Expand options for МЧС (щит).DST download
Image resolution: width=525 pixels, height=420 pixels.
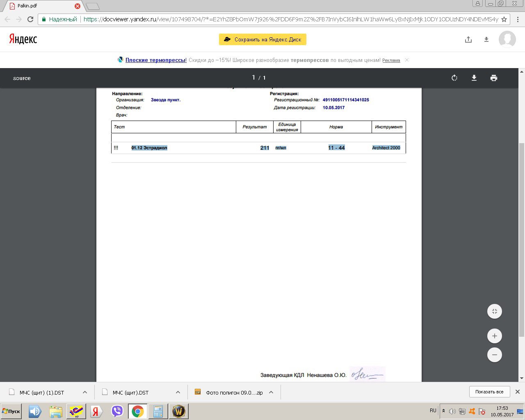click(178, 393)
